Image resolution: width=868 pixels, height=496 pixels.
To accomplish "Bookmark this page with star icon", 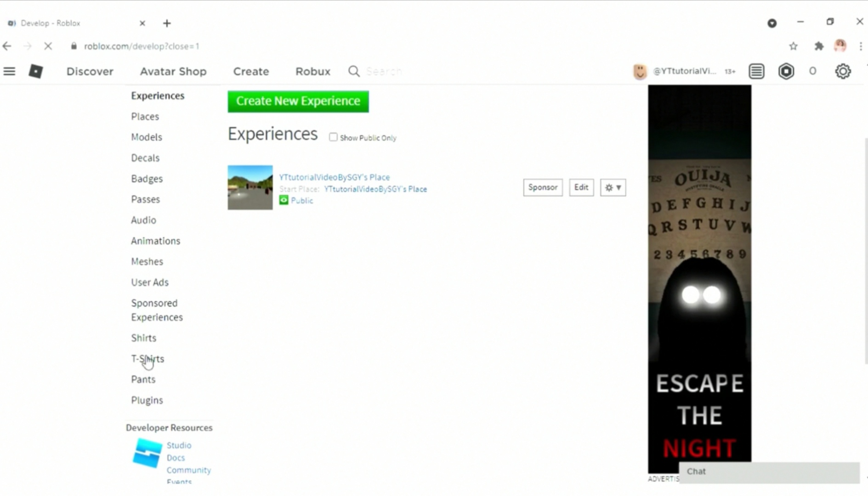I will pos(793,46).
